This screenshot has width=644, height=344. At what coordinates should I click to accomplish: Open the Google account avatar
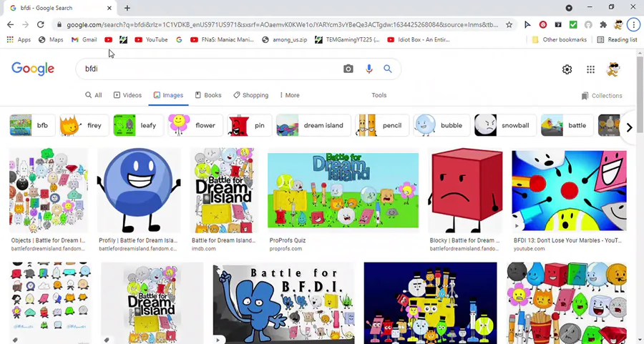(x=613, y=69)
